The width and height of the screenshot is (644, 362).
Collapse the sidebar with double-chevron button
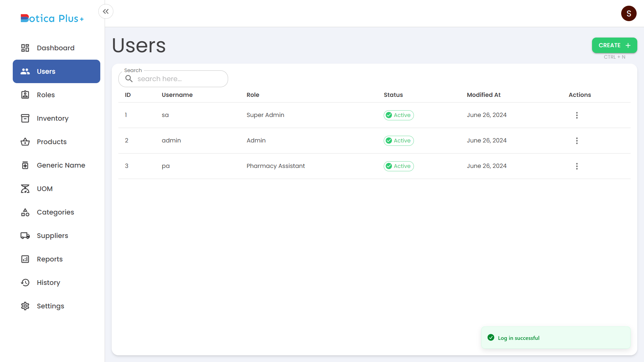click(x=106, y=11)
